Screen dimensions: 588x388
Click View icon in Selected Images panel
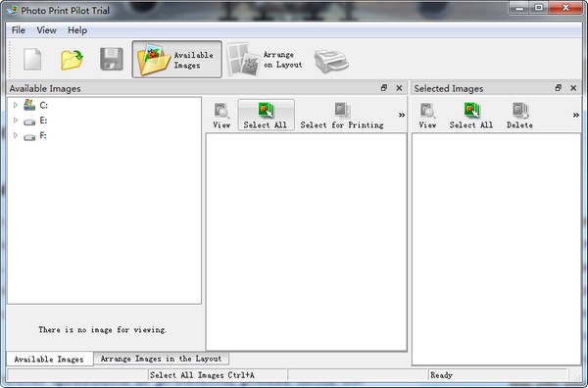click(427, 116)
